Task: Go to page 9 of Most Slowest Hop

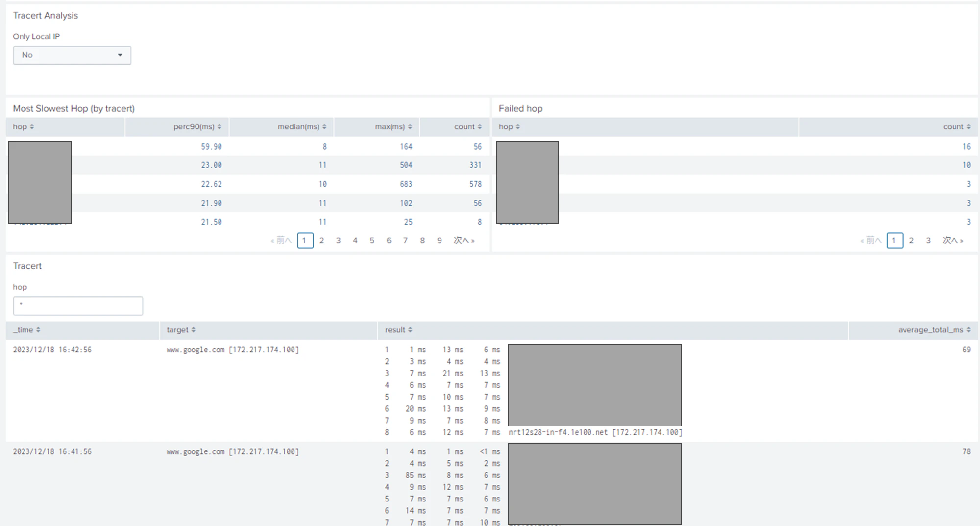Action: coord(440,240)
